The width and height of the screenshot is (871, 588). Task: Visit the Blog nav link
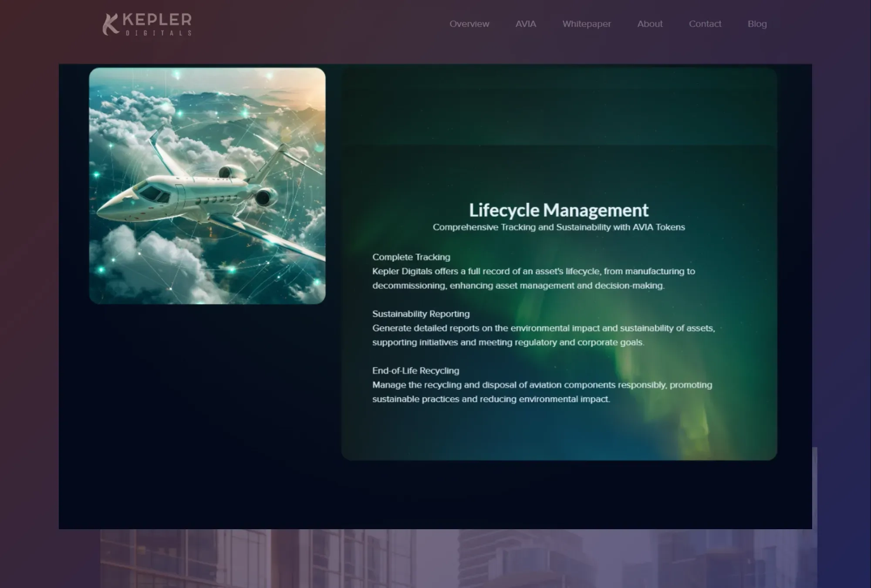[757, 24]
